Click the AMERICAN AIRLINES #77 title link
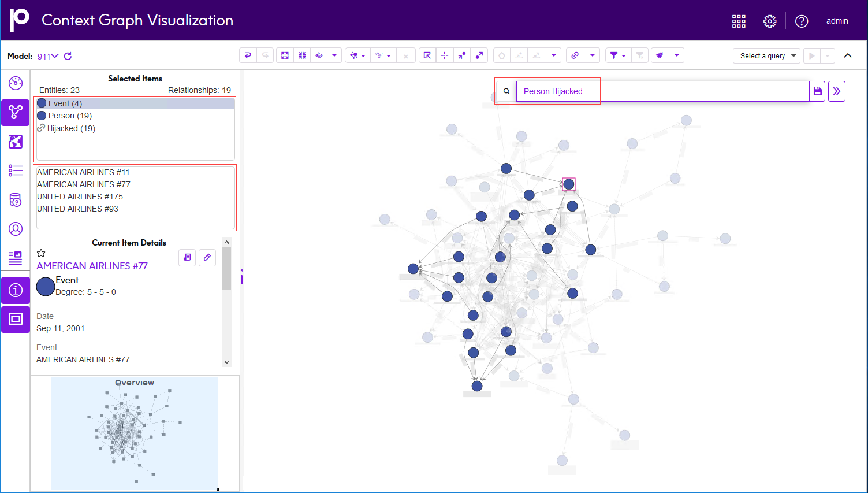Viewport: 868px width, 493px height. (x=92, y=266)
